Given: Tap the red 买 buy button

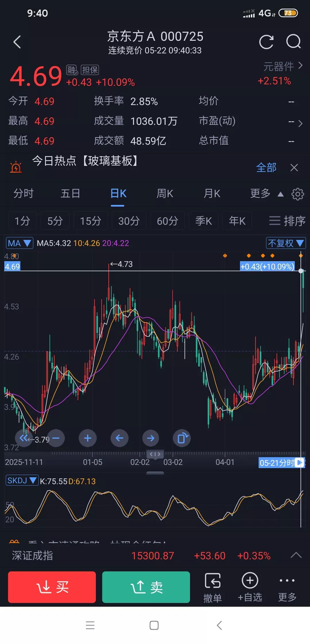Looking at the screenshot, I should (52, 587).
